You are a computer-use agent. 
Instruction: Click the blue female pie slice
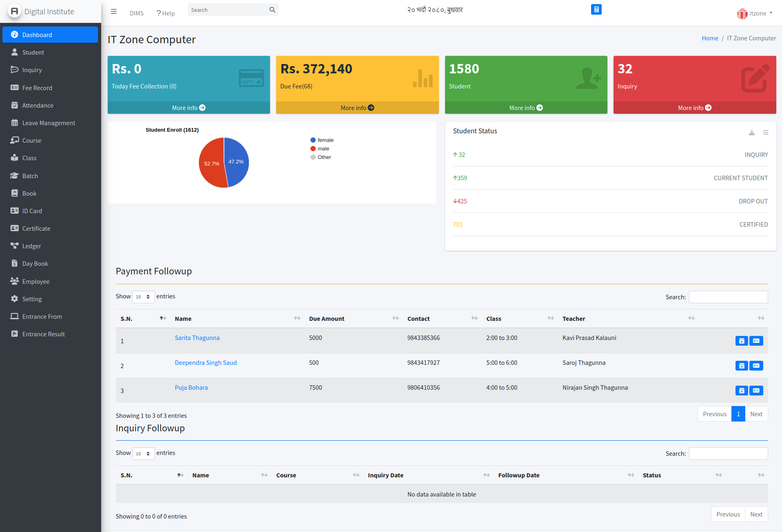237,162
